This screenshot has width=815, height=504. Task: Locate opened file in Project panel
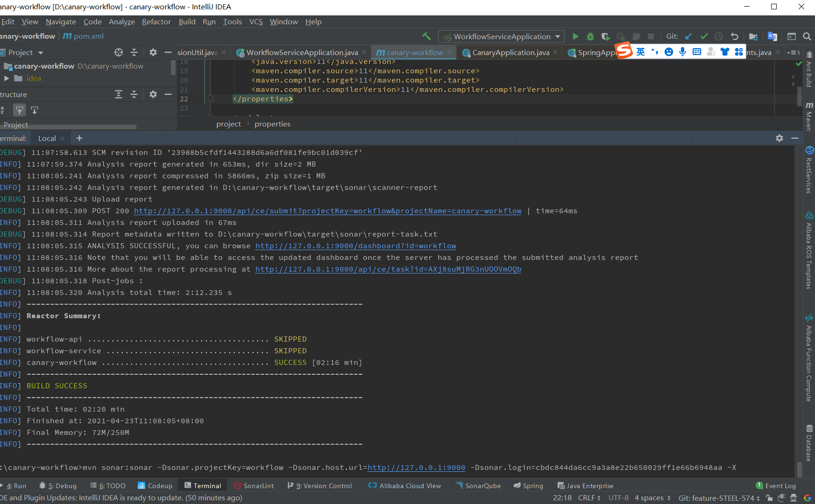[x=119, y=52]
